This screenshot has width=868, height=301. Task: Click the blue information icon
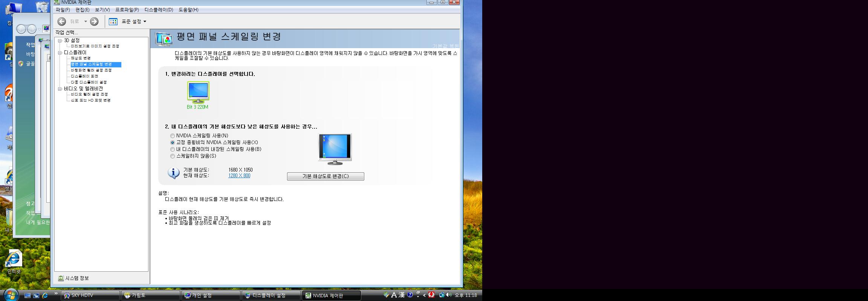(173, 173)
